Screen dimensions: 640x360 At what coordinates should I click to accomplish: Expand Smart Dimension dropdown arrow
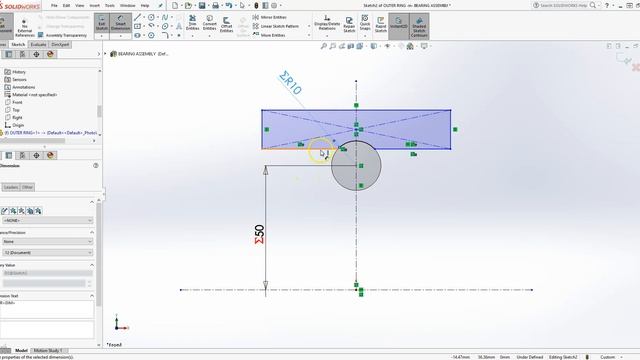pyautogui.click(x=120, y=36)
